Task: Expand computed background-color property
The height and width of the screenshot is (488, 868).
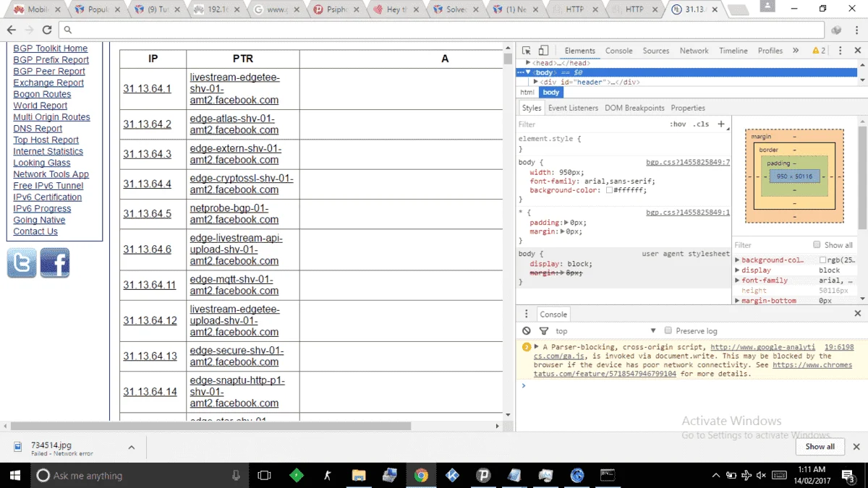Action: (x=738, y=260)
